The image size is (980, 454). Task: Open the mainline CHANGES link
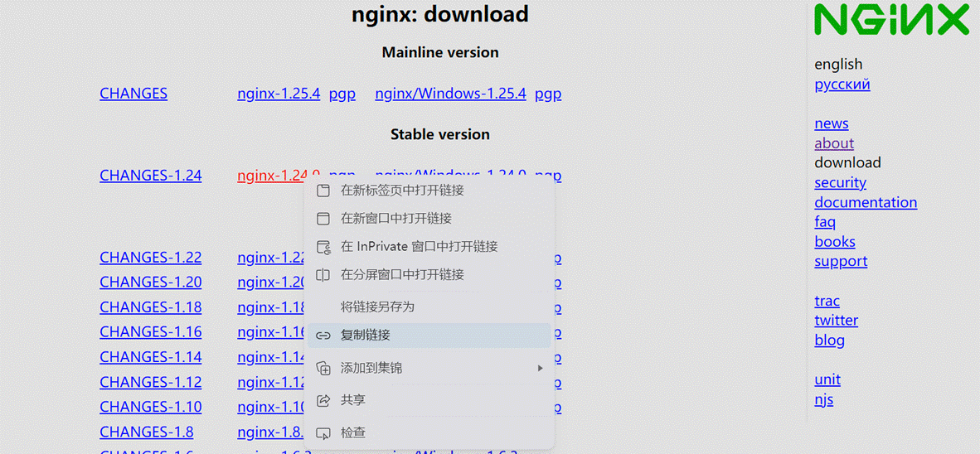[133, 94]
